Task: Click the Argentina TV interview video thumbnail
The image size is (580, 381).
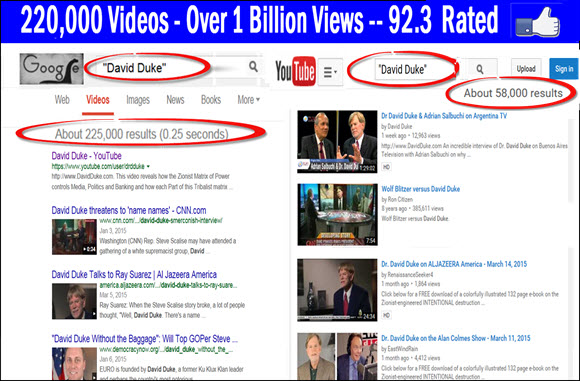Action: (x=337, y=142)
